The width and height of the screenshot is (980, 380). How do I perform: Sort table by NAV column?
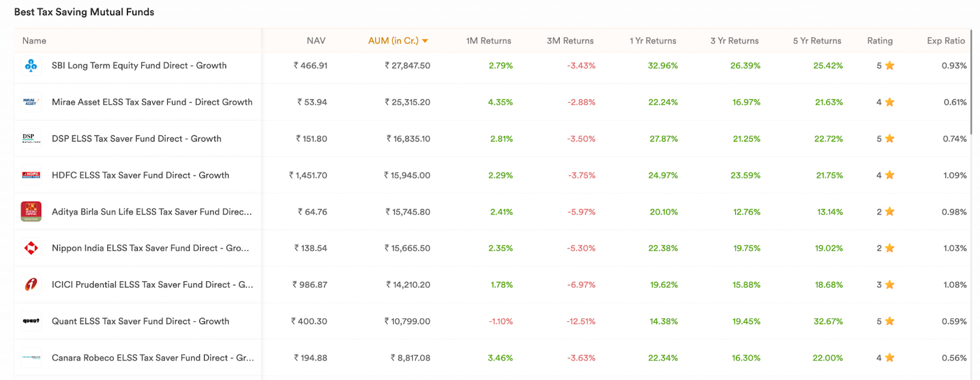click(x=316, y=40)
